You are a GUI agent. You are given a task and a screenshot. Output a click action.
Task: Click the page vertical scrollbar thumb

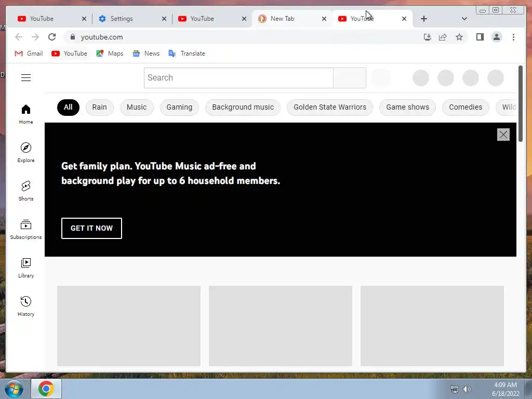(x=521, y=103)
